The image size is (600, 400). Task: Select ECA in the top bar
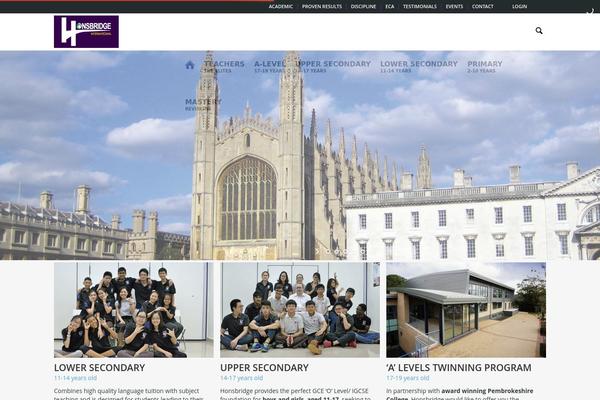(390, 7)
